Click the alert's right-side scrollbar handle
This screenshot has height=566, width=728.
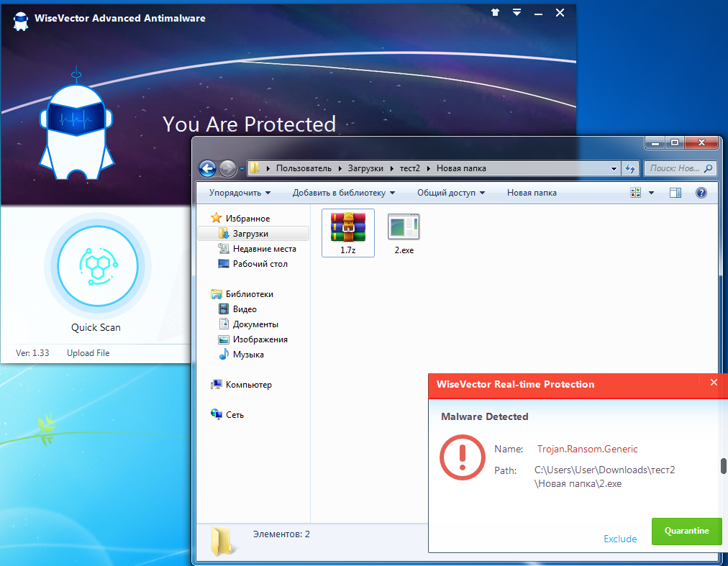724,466
